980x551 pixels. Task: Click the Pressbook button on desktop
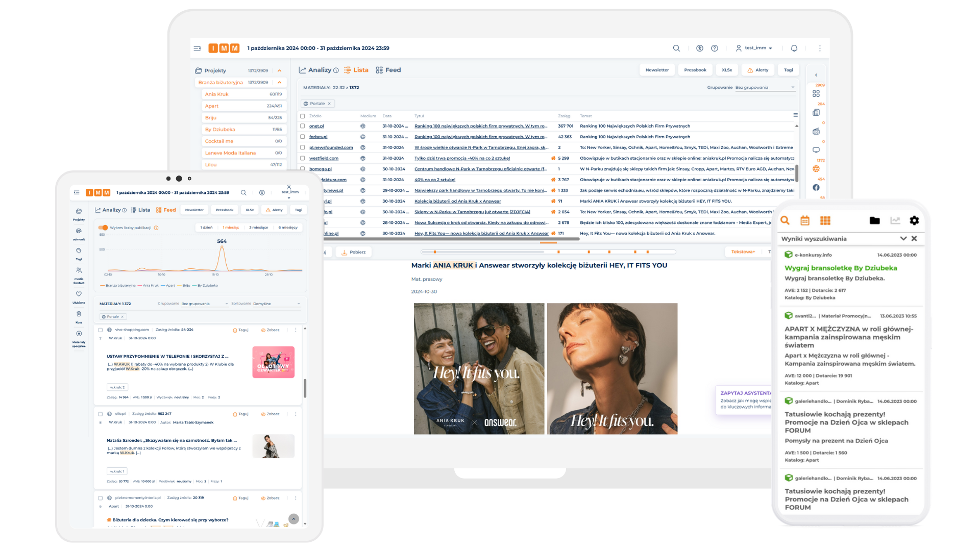point(695,70)
